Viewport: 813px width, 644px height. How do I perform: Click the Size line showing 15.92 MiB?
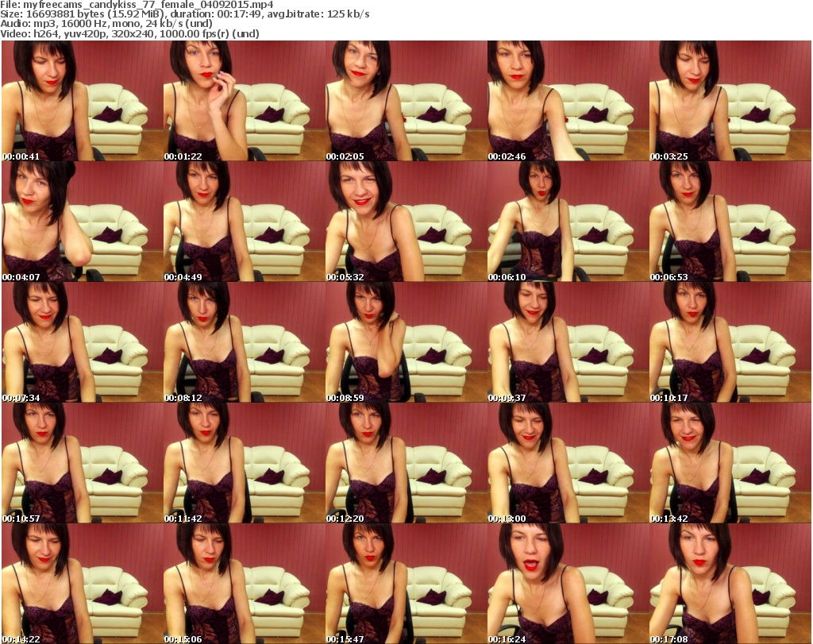184,14
